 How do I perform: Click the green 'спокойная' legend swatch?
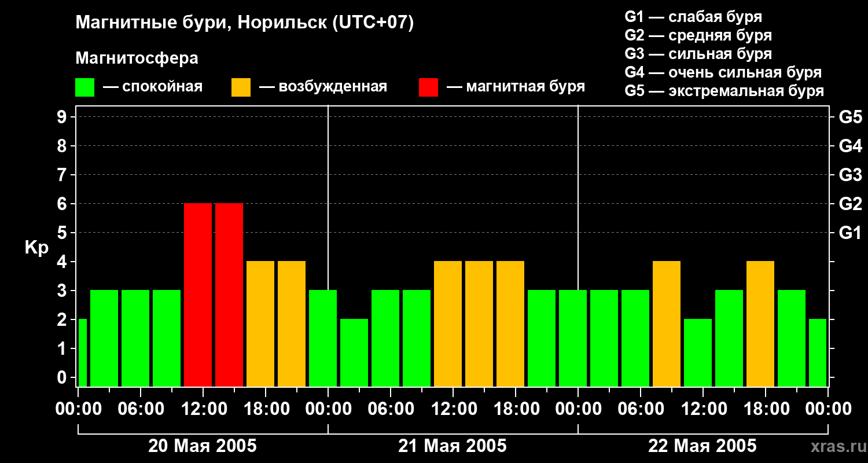(84, 87)
